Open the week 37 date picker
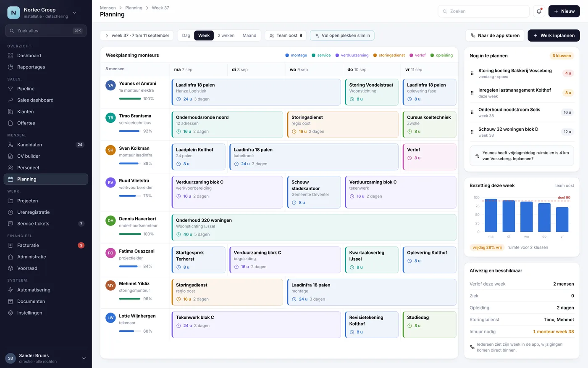The width and height of the screenshot is (588, 368). point(137,35)
